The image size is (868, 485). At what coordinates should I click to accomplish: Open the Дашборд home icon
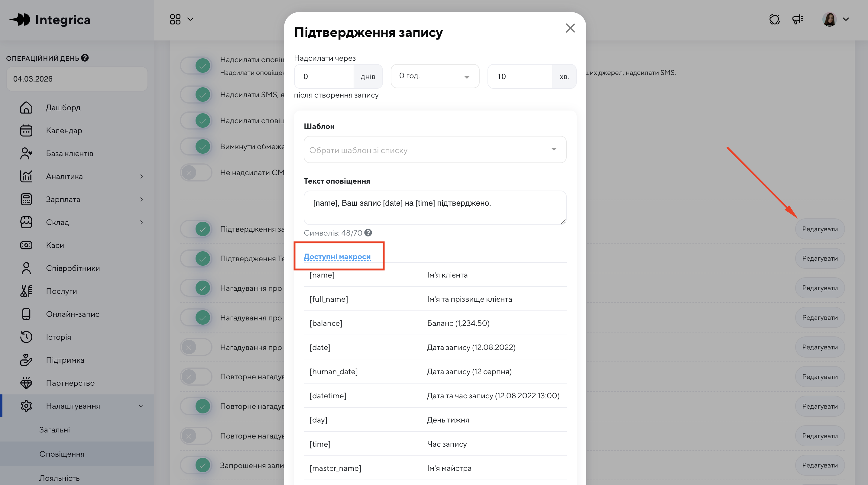[26, 108]
